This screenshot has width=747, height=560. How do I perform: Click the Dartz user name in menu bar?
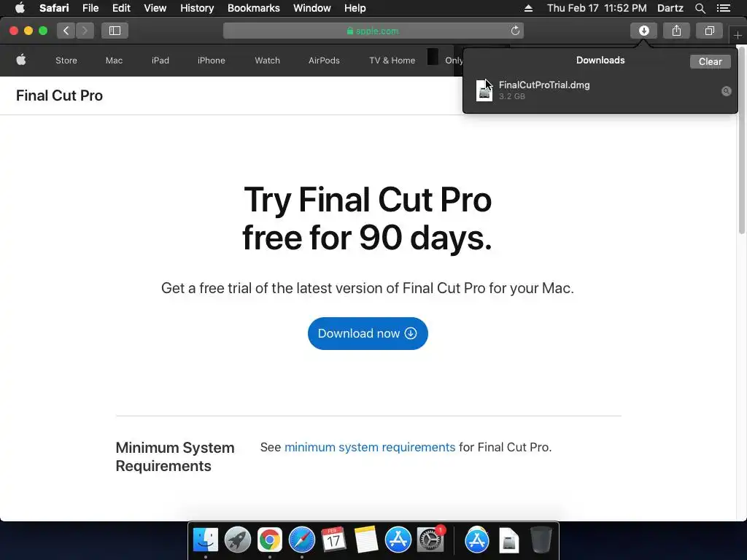click(670, 8)
